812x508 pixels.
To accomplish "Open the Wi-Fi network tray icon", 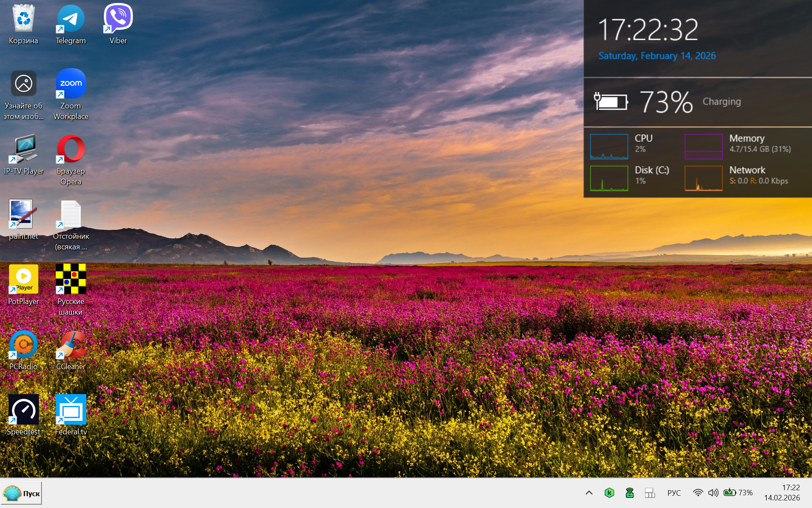I will [698, 493].
